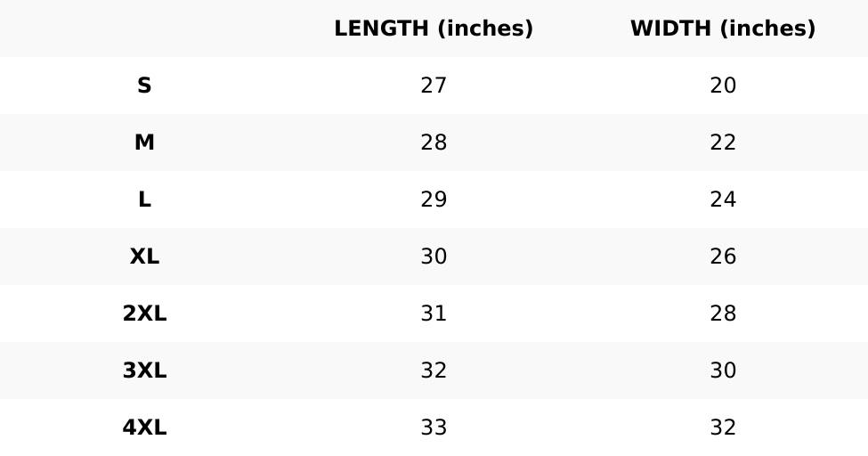
Task: Select the S size row label
Action: [144, 85]
